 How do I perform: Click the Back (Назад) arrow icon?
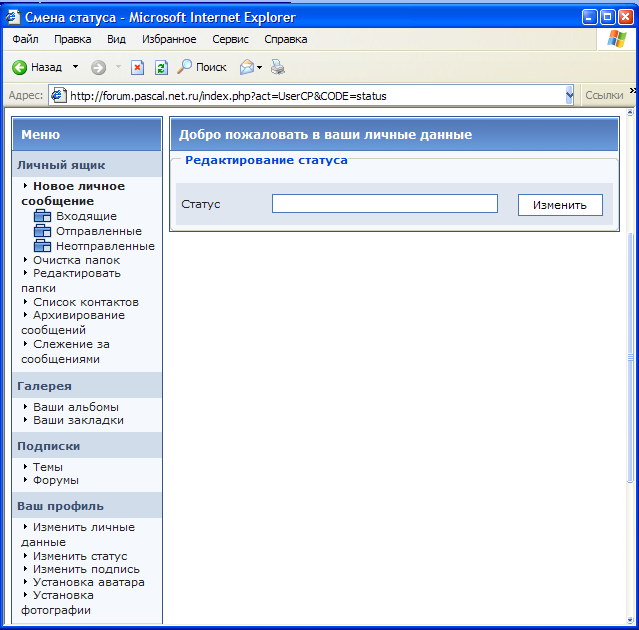(x=19, y=67)
